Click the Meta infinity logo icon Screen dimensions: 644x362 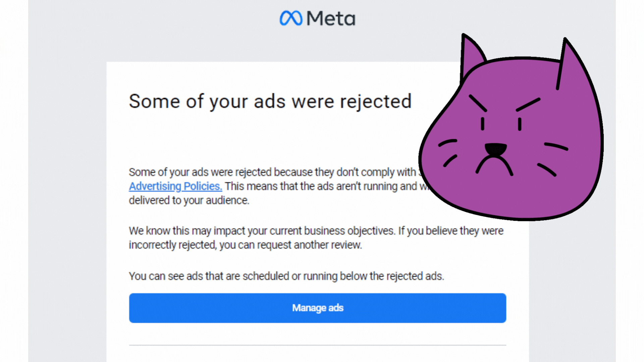tap(291, 18)
